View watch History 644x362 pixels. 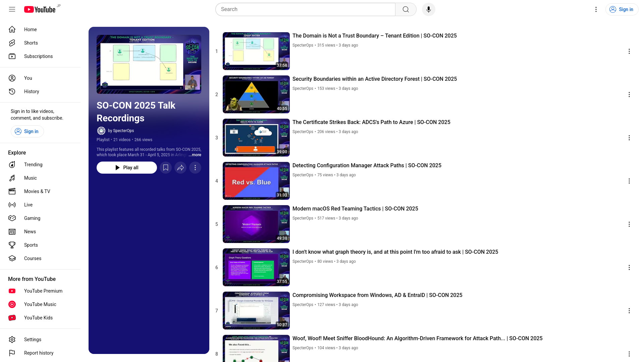(x=40, y=92)
